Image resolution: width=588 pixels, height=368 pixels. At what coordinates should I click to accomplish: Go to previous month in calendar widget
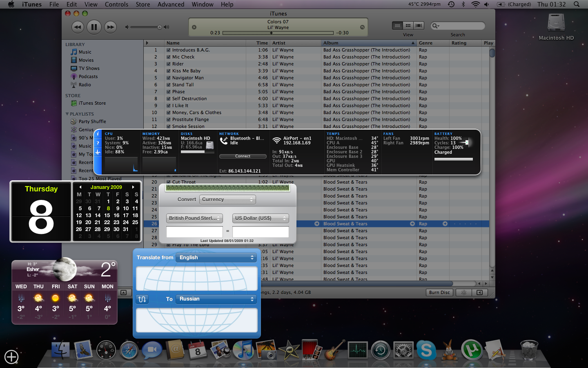click(80, 187)
